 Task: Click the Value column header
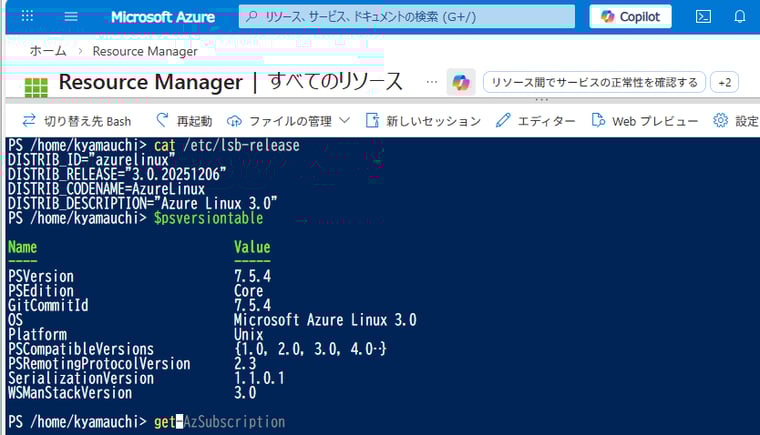click(x=252, y=247)
